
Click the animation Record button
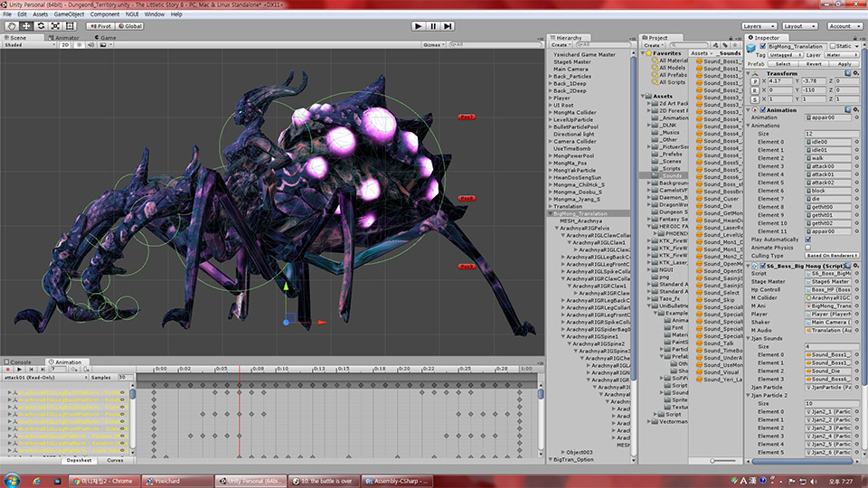8,369
